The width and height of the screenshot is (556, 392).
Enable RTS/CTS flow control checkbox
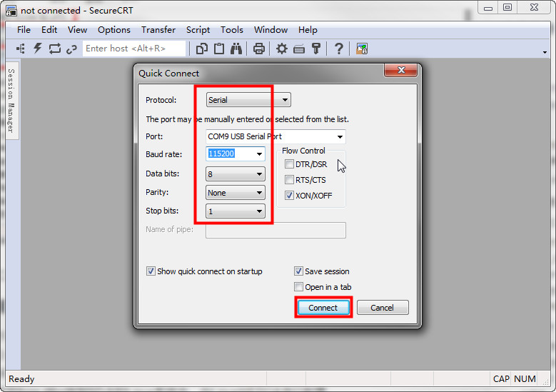tap(289, 179)
